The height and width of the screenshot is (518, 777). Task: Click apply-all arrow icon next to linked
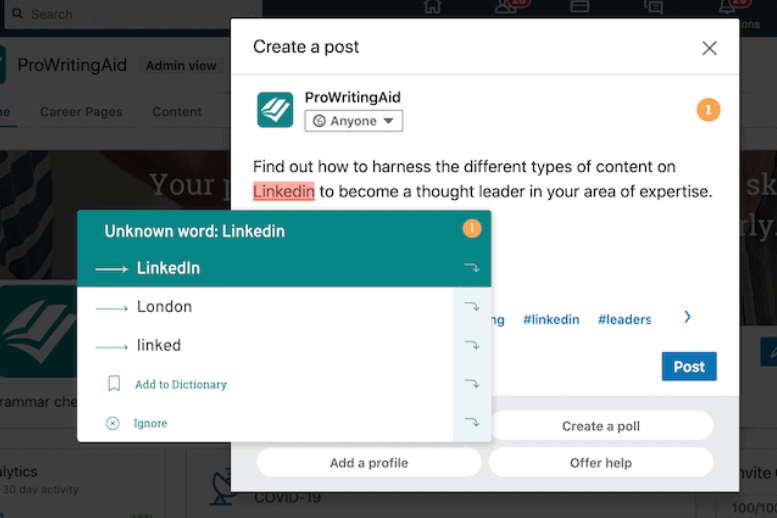coord(472,345)
